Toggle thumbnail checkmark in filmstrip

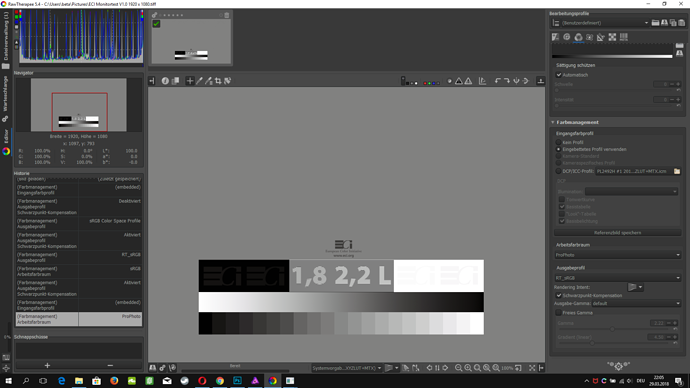156,24
